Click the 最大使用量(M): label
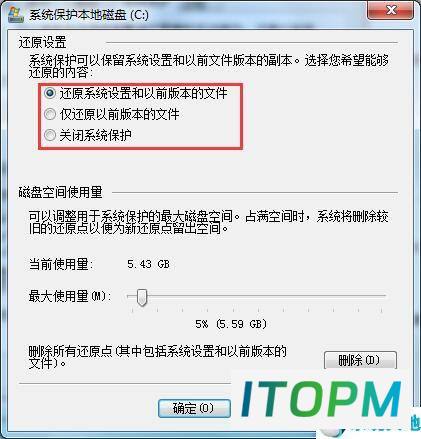The image size is (421, 439). [x=70, y=296]
